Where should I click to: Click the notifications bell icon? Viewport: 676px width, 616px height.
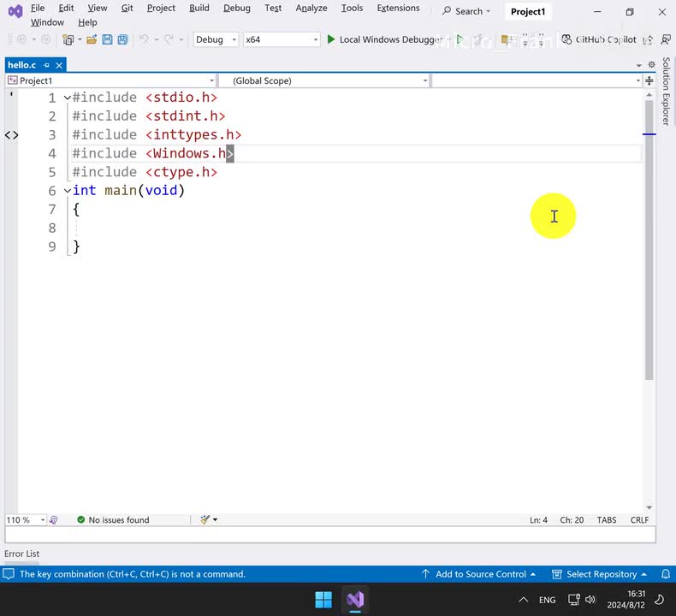coord(666,574)
